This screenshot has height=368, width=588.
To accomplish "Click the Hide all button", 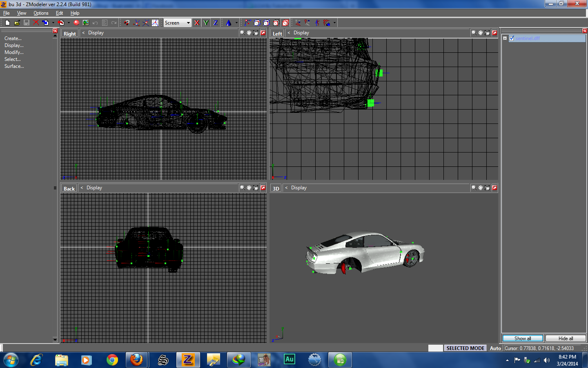I will pyautogui.click(x=566, y=338).
